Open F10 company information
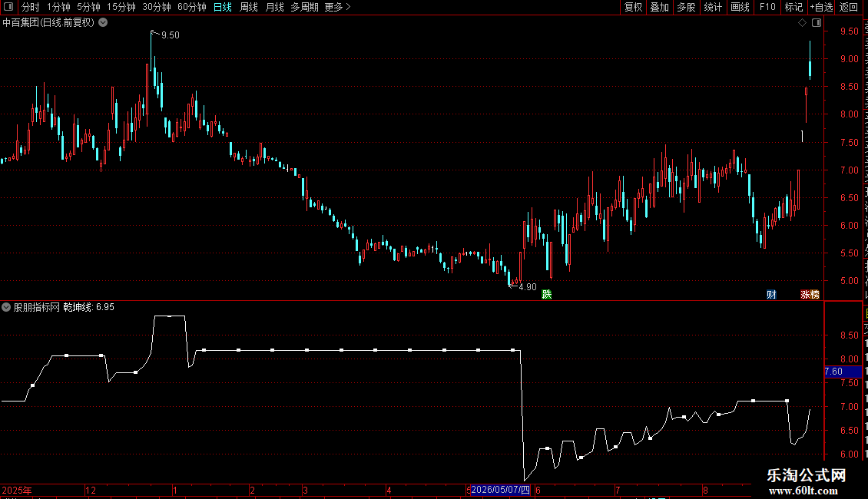 767,7
